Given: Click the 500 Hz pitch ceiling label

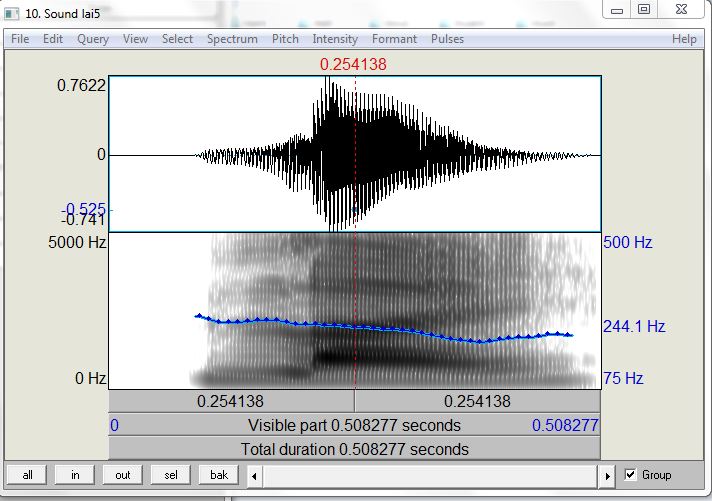Looking at the screenshot, I should pyautogui.click(x=628, y=242).
